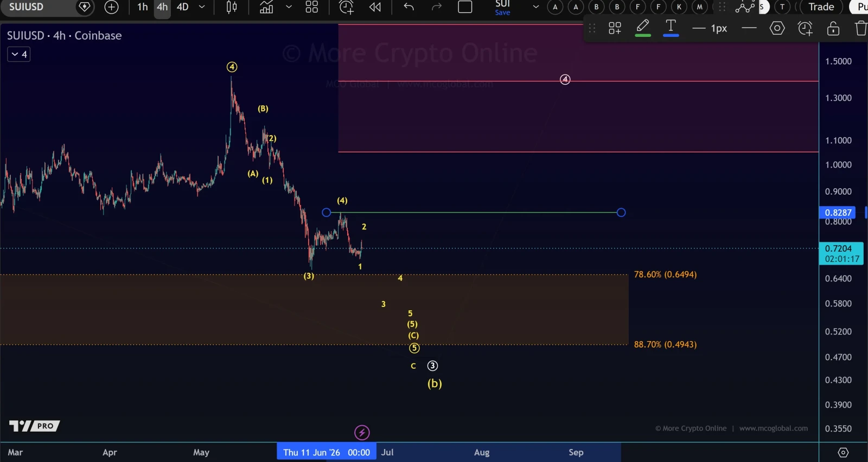Viewport: 868px width, 462px height.
Task: Click the T circle button
Action: (x=782, y=7)
